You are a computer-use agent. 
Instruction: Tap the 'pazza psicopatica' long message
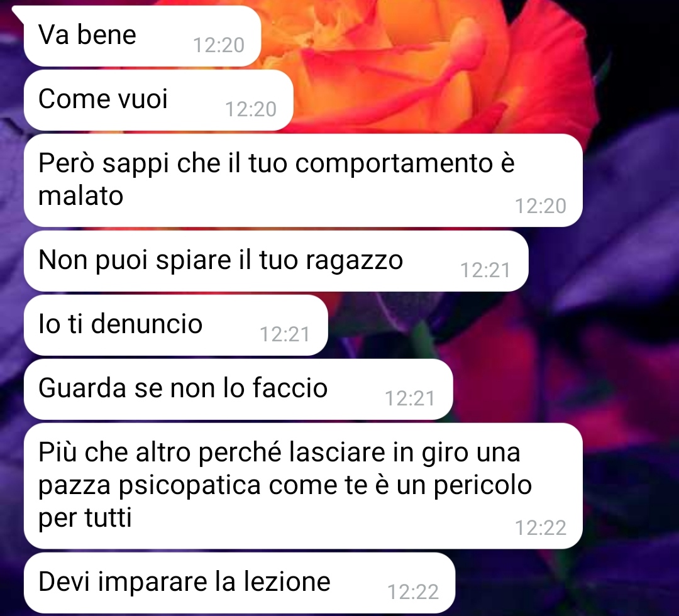(x=303, y=486)
